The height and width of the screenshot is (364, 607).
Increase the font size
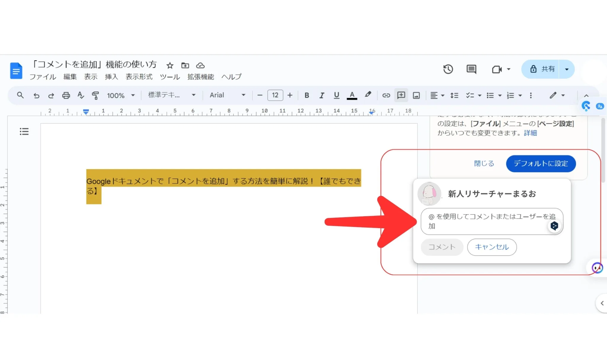(x=290, y=95)
